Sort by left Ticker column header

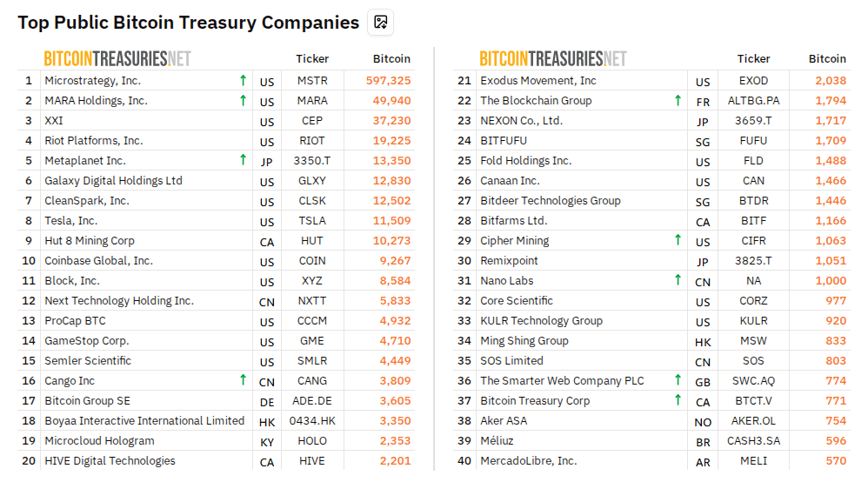(312, 58)
